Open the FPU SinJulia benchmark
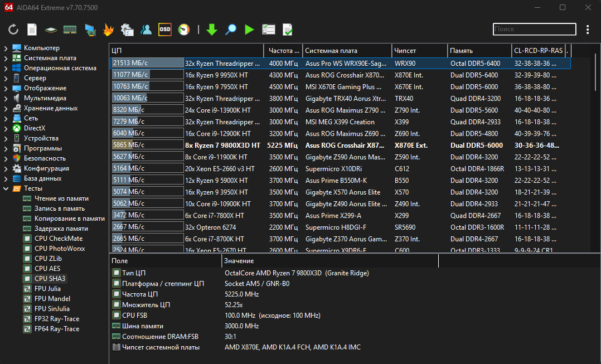The height and width of the screenshot is (364, 601). (52, 308)
